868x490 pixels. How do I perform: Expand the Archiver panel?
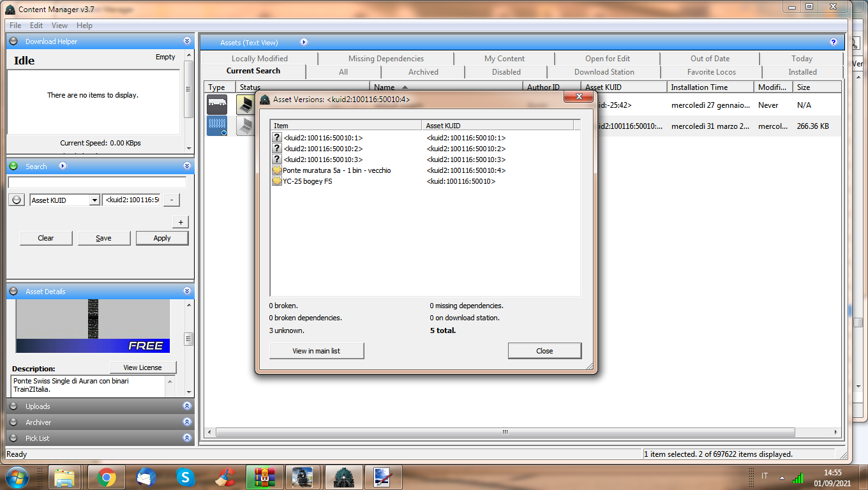point(187,422)
